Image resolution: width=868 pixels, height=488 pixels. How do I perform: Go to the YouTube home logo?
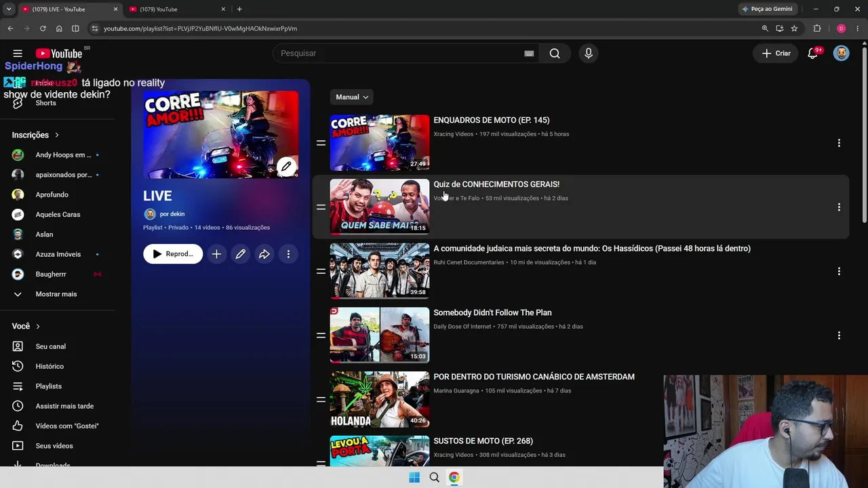[59, 54]
